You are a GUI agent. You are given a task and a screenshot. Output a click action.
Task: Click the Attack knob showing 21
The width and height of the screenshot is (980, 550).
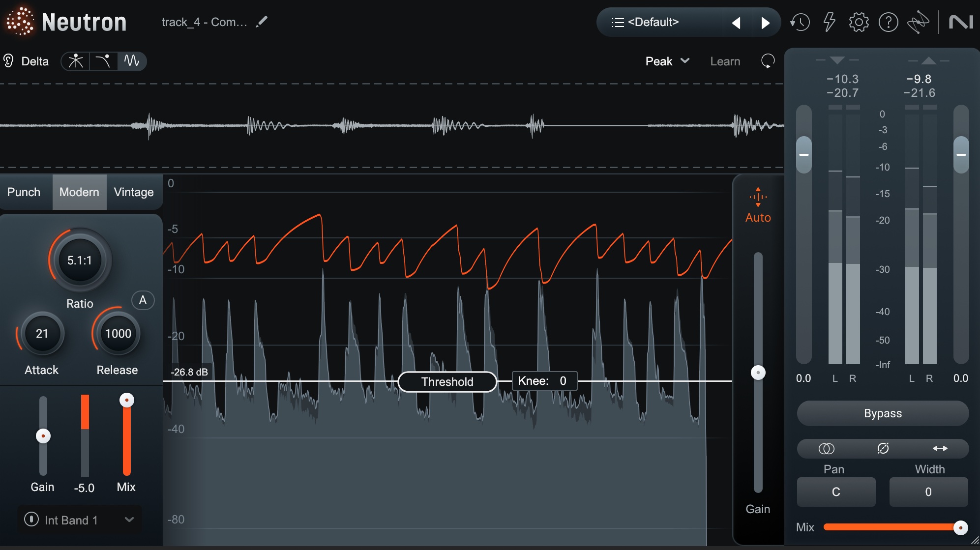tap(42, 334)
